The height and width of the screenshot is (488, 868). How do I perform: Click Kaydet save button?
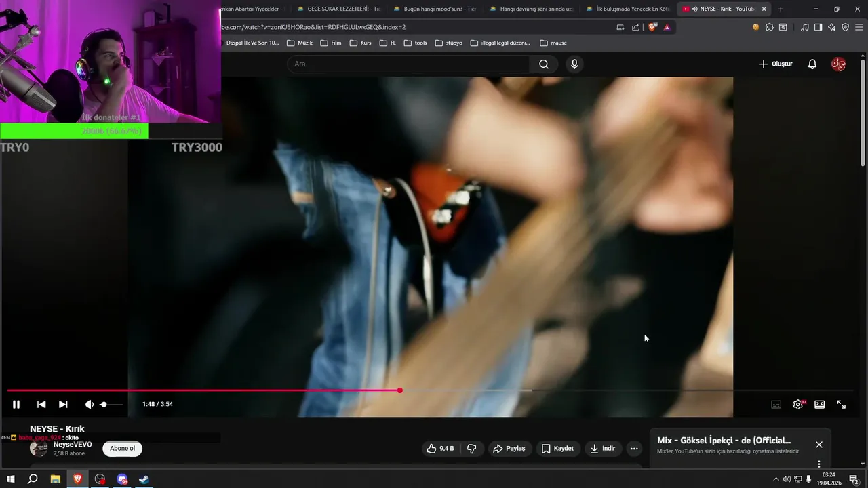click(x=558, y=448)
